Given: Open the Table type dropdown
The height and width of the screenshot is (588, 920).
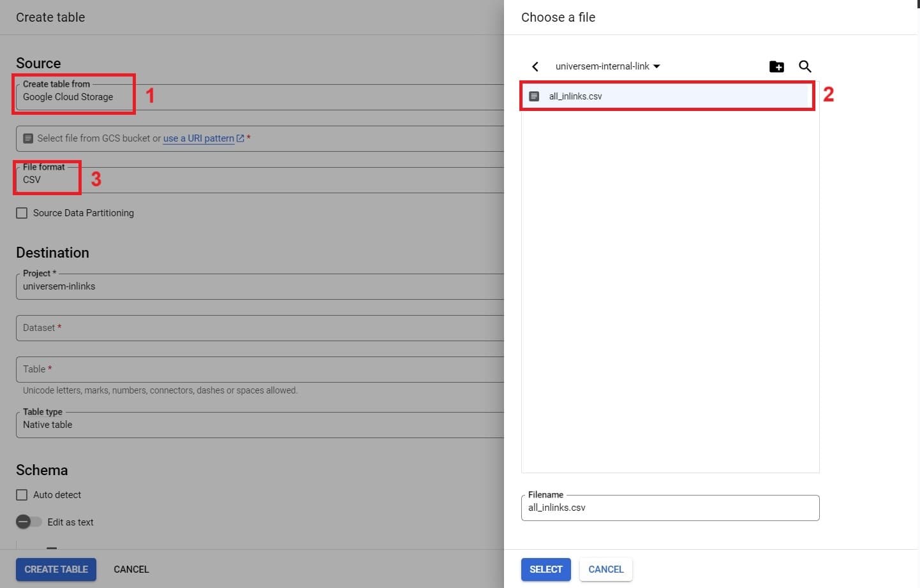Looking at the screenshot, I should pos(255,425).
